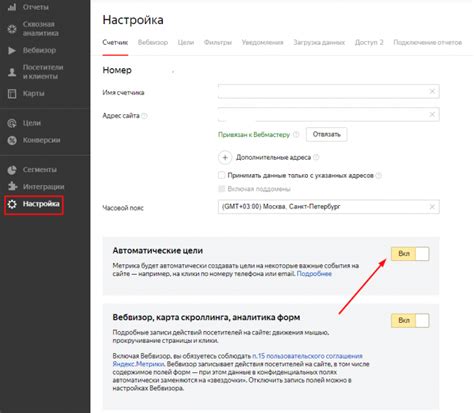Open Посетители и клиенты person icon
The height and width of the screenshot is (413, 474).
click(x=12, y=72)
